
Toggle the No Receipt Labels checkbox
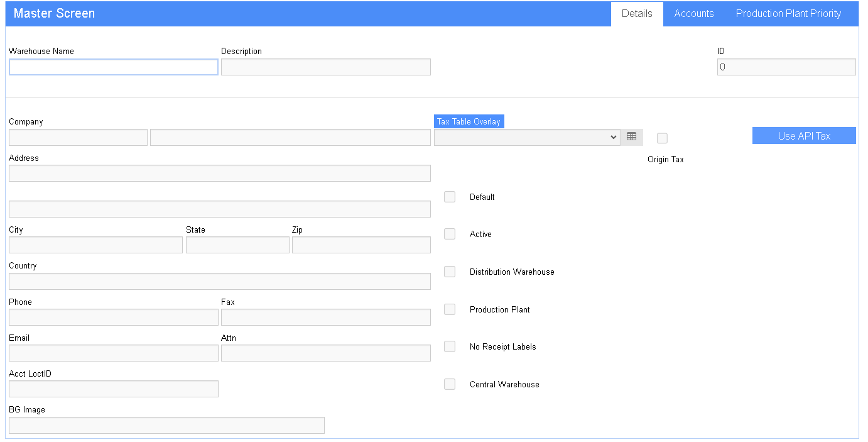pyautogui.click(x=450, y=346)
